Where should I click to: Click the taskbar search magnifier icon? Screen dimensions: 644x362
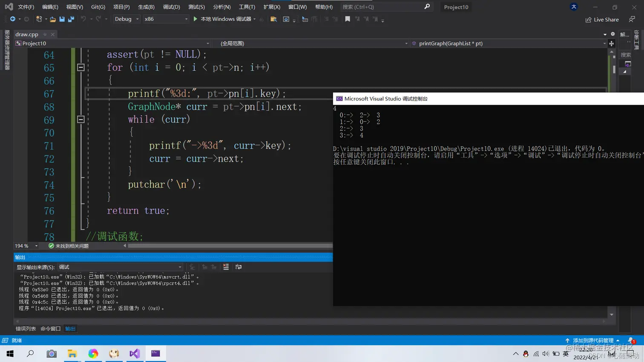pos(31,353)
